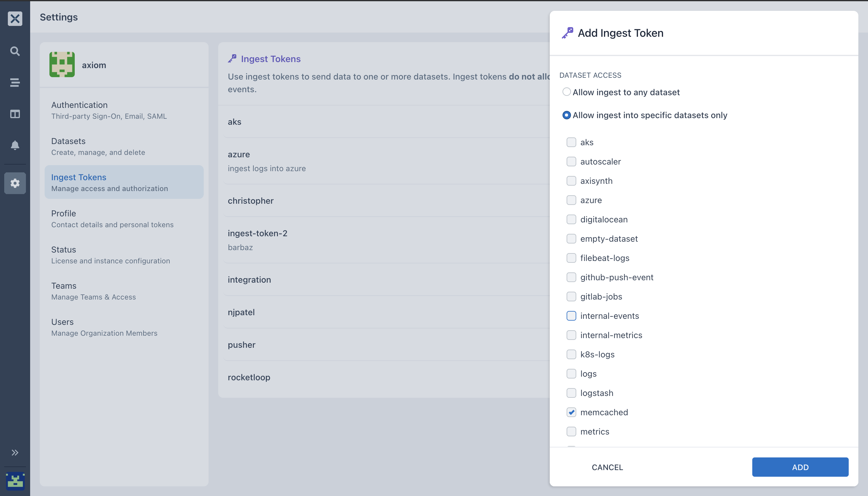Image resolution: width=868 pixels, height=496 pixels.
Task: Open the stream lines icon in sidebar
Action: click(x=15, y=83)
